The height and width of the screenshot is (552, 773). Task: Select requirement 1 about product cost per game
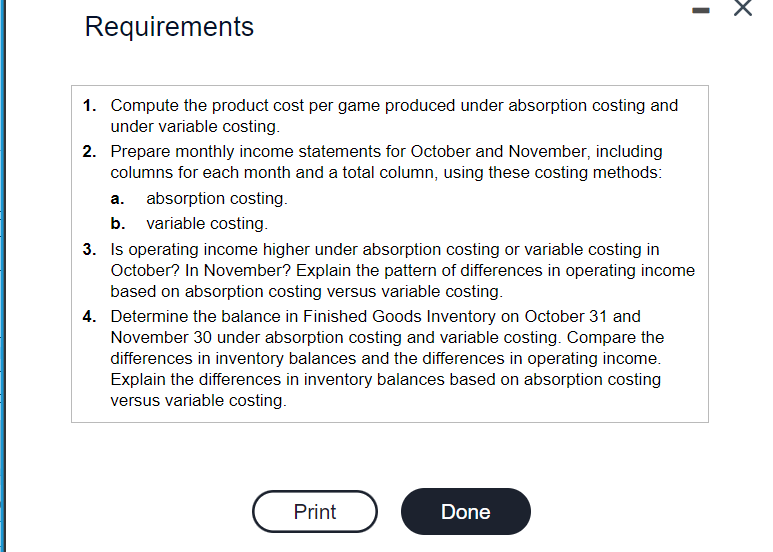[394, 116]
